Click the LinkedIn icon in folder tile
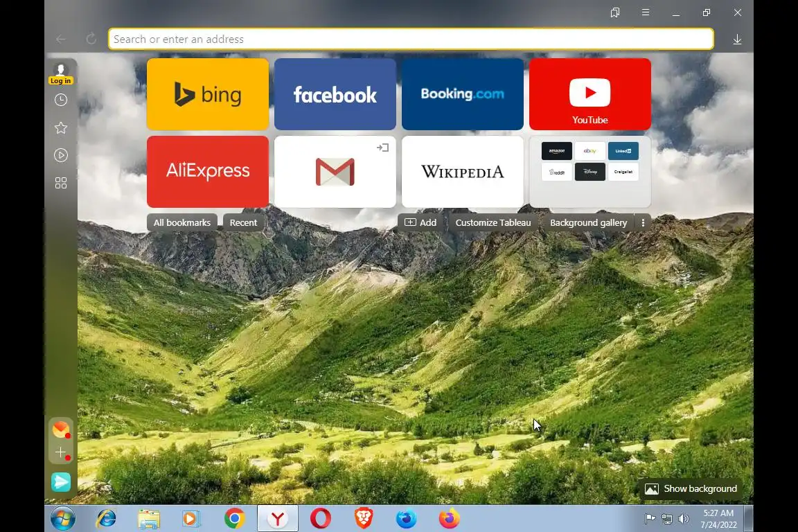 pos(623,151)
